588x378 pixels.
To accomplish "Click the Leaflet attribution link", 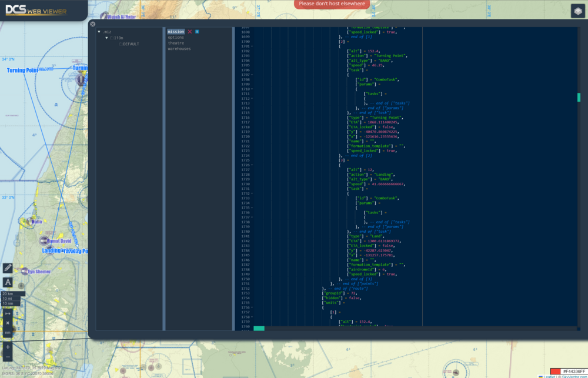I will pyautogui.click(x=550, y=376).
